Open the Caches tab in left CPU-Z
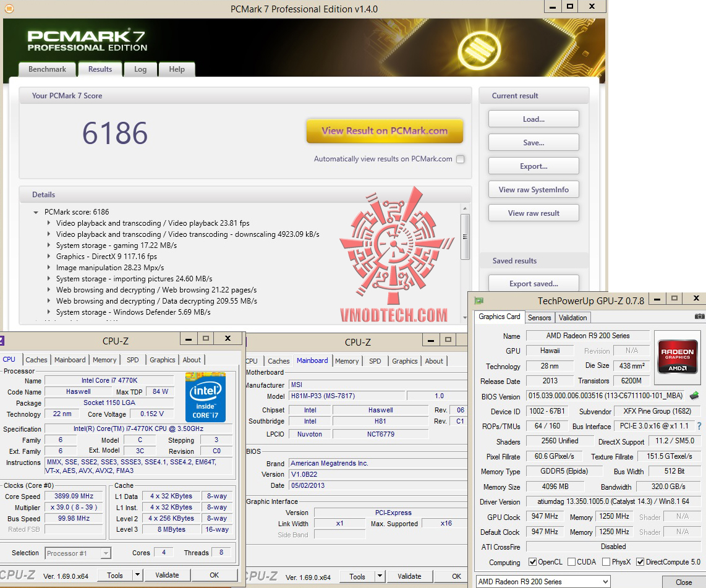 [x=36, y=360]
